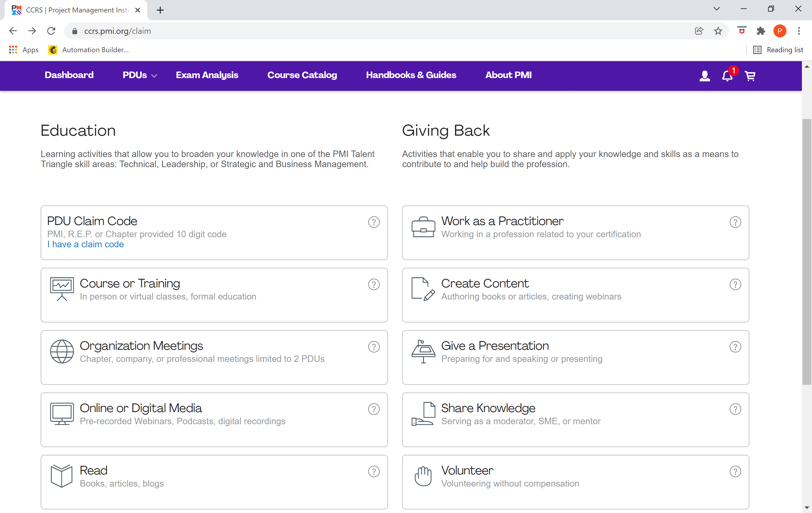Click the scrollbar up arrow

807,66
